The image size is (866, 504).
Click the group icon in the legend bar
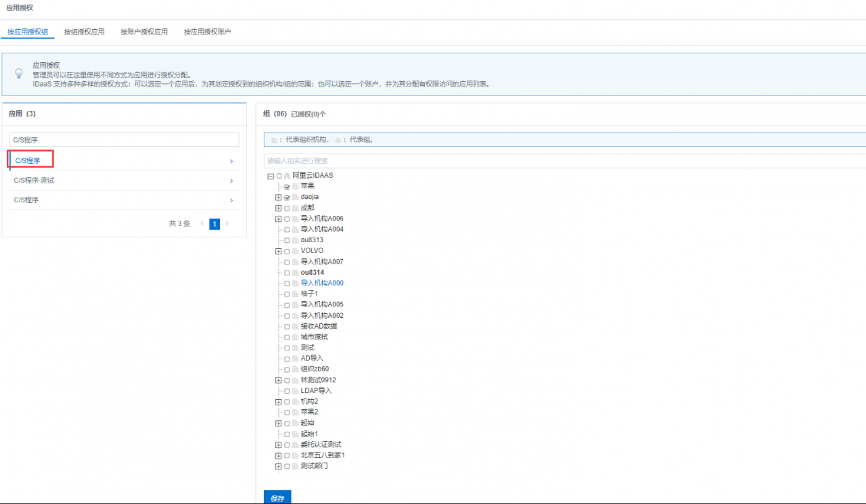coord(338,140)
